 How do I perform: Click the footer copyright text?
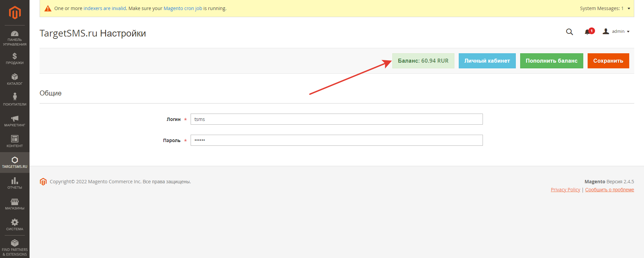pyautogui.click(x=120, y=182)
